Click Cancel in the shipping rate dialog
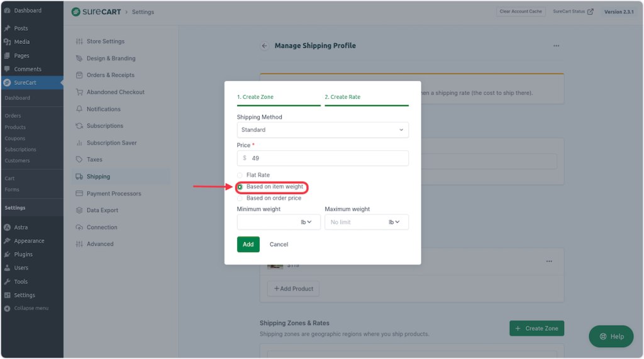The width and height of the screenshot is (644, 359). tap(279, 245)
